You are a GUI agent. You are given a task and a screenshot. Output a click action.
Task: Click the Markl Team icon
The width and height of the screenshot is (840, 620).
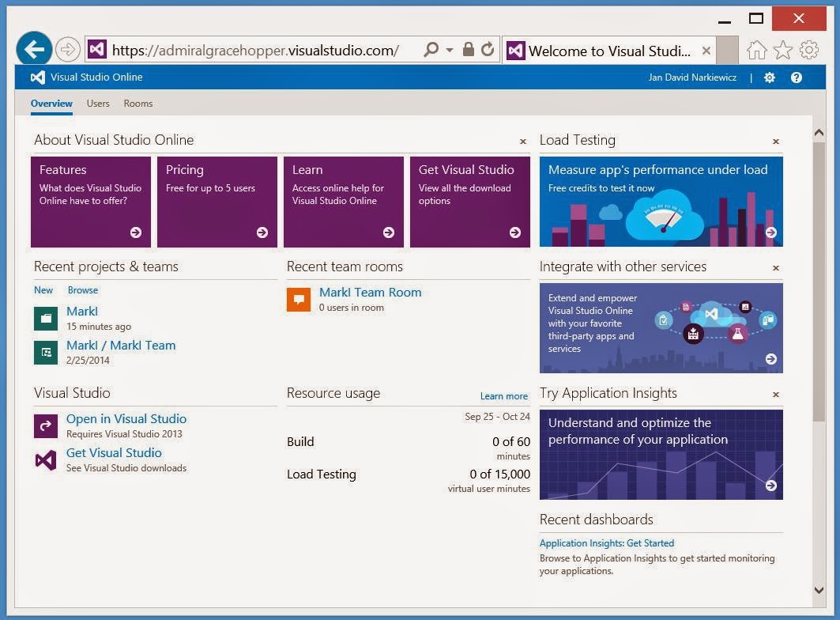46,353
